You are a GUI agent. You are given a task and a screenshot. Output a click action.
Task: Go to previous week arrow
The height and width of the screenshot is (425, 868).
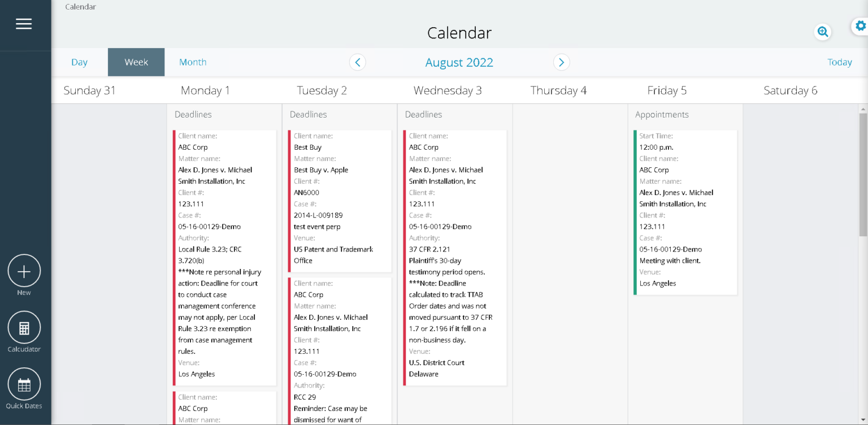[357, 62]
